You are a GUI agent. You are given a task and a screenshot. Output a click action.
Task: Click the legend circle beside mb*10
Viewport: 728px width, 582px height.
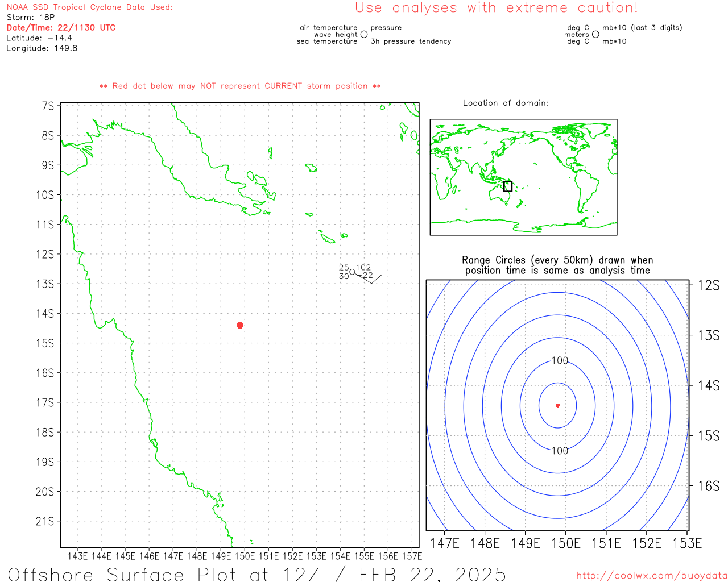point(595,35)
